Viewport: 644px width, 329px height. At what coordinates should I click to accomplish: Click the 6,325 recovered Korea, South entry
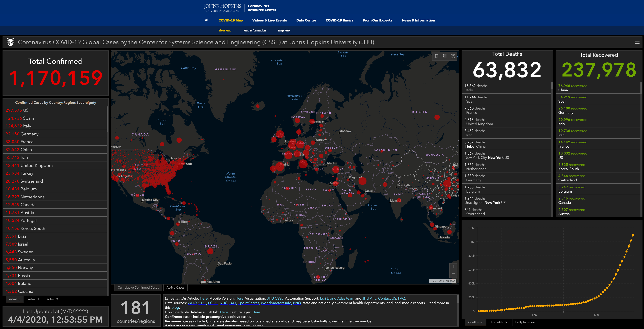click(x=598, y=167)
